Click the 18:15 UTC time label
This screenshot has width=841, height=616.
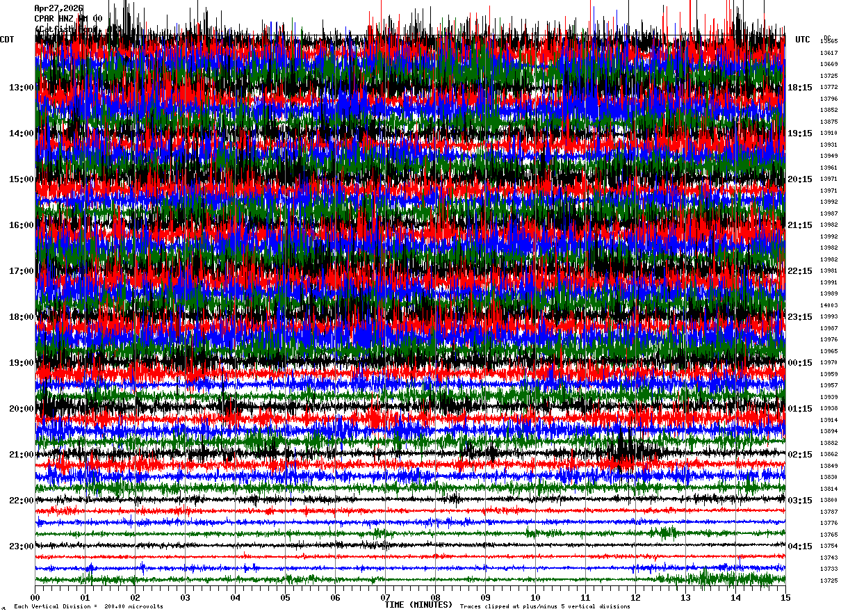click(800, 88)
